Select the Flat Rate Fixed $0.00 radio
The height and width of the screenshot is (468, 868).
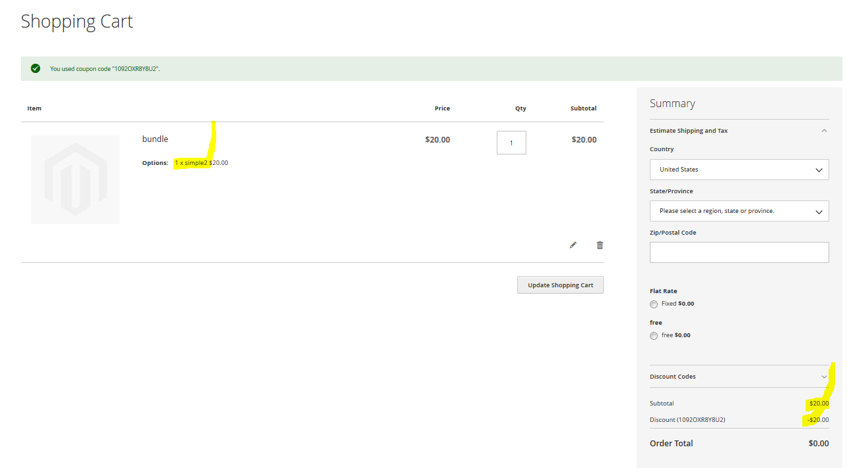pos(653,304)
